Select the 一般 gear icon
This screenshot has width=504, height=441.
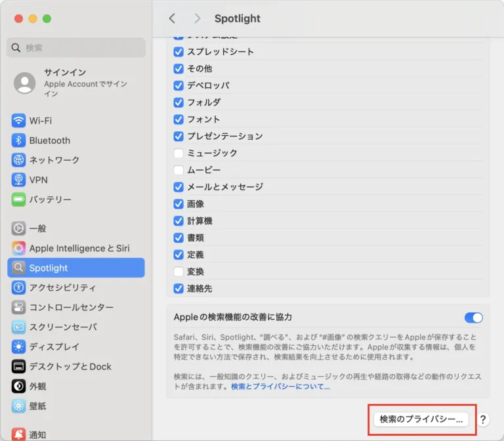[18, 228]
